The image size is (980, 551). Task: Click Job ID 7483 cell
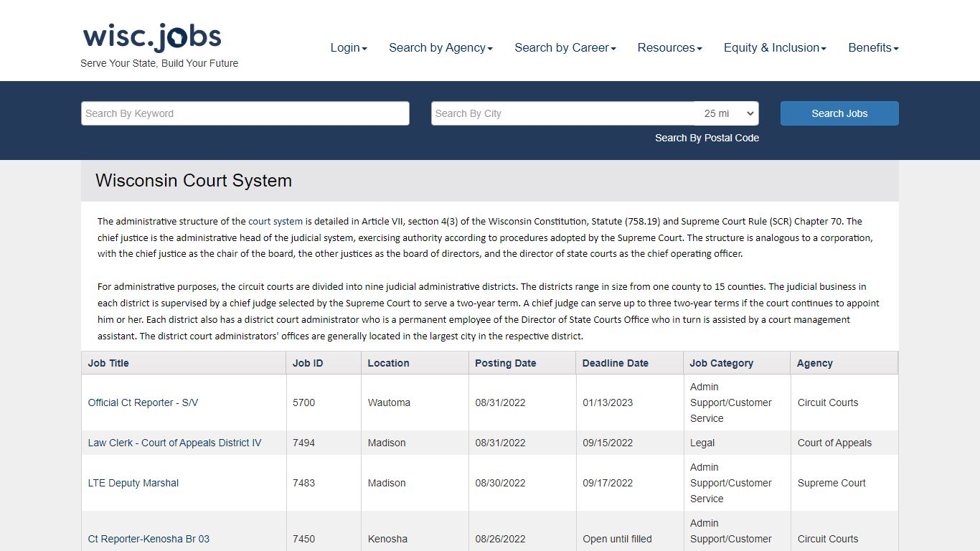click(x=324, y=483)
